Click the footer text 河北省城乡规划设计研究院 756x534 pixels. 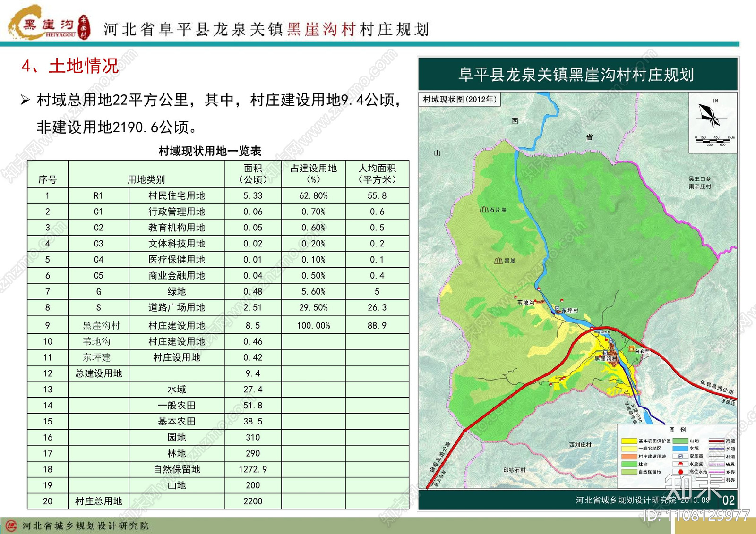click(85, 526)
